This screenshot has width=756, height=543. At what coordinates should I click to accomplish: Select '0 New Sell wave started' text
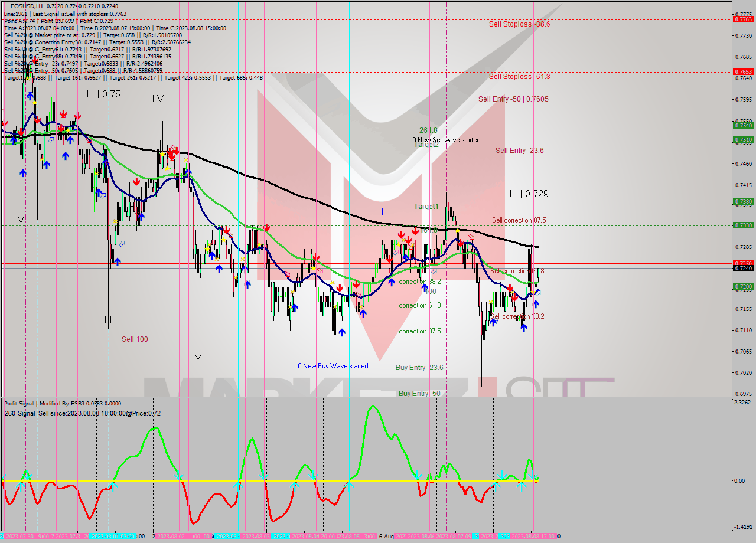click(447, 140)
